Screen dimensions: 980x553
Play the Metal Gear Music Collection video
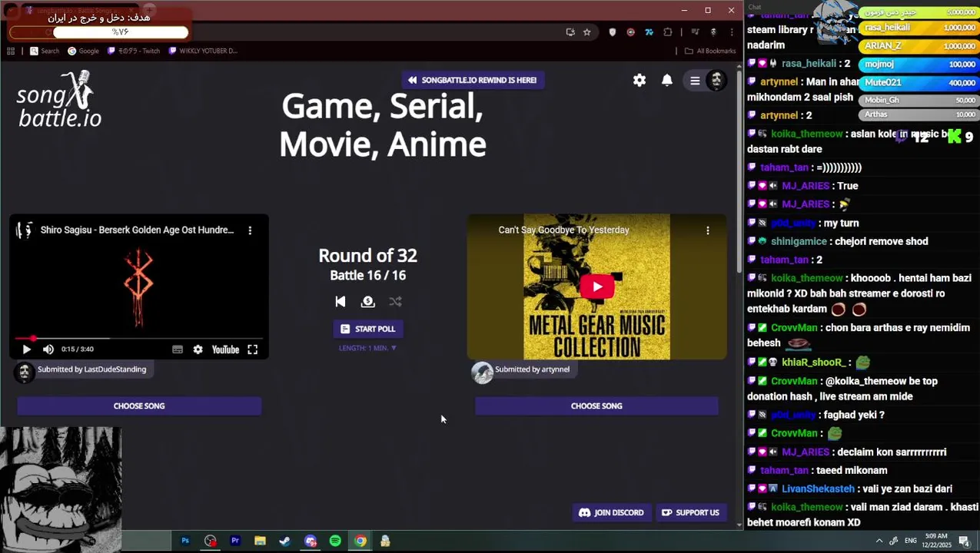[x=597, y=286]
